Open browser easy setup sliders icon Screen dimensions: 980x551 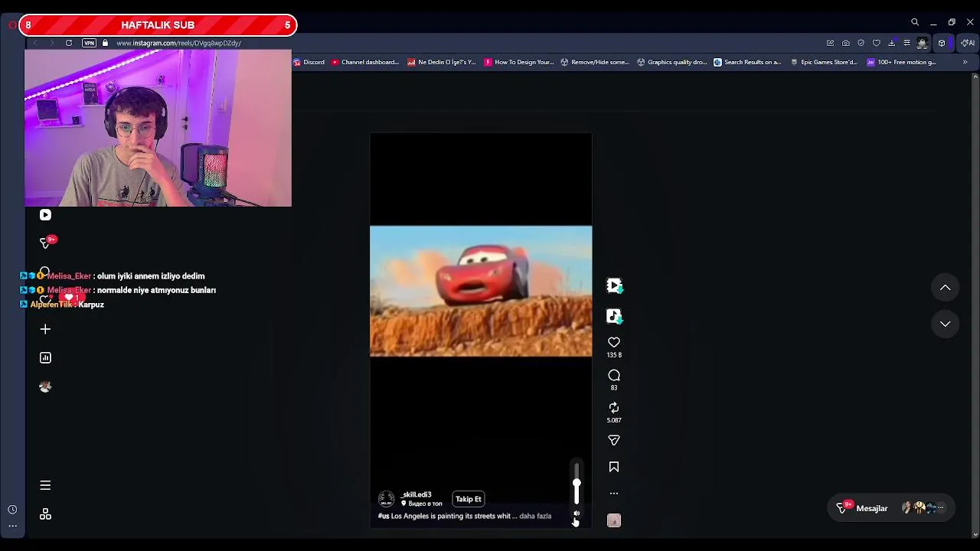pyautogui.click(x=906, y=43)
